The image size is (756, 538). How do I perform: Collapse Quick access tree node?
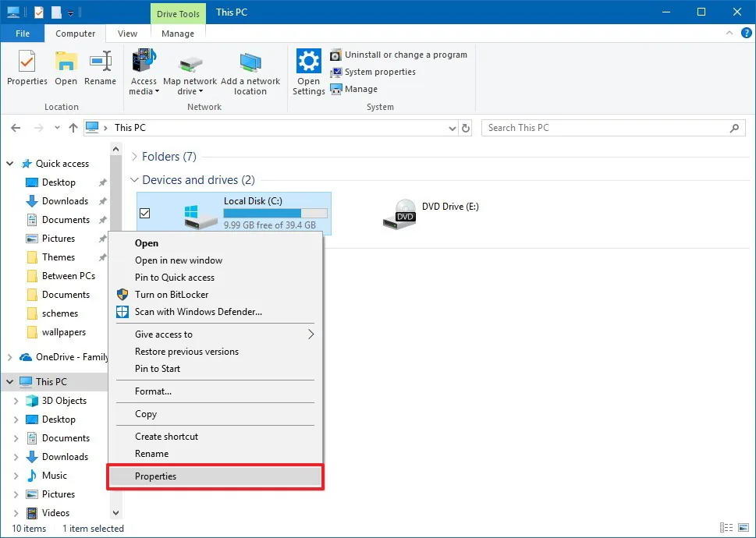point(9,164)
